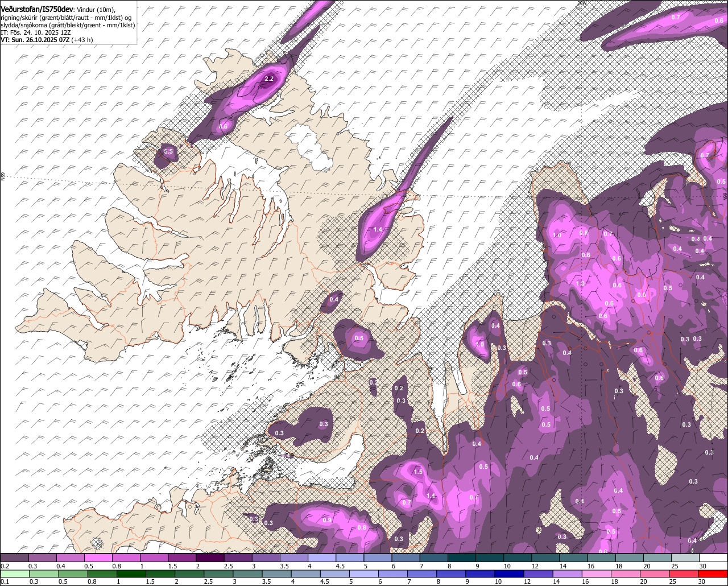The image size is (728, 586).
Task: Pick the pale lavender 4–4.5 swatch in upper scale
Action: [x=322, y=558]
